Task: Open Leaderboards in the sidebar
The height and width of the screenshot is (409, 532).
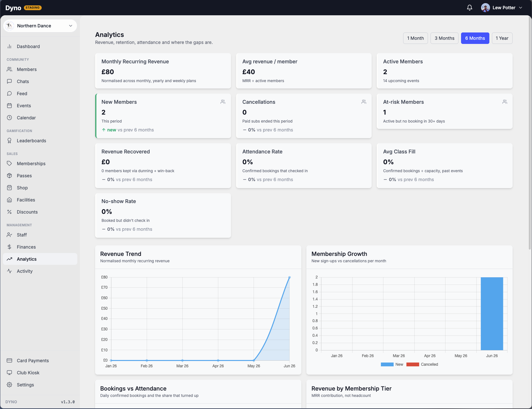Action: [x=40, y=141]
